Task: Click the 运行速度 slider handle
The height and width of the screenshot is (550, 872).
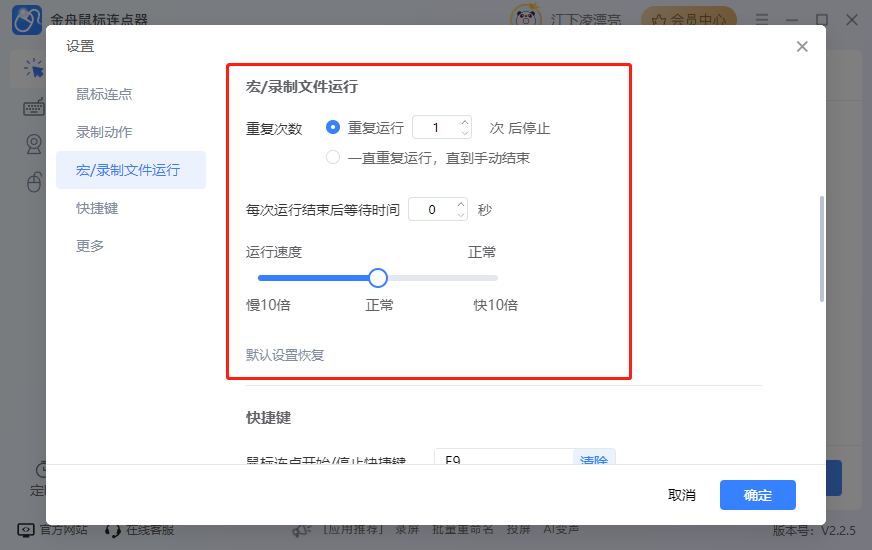Action: point(378,278)
